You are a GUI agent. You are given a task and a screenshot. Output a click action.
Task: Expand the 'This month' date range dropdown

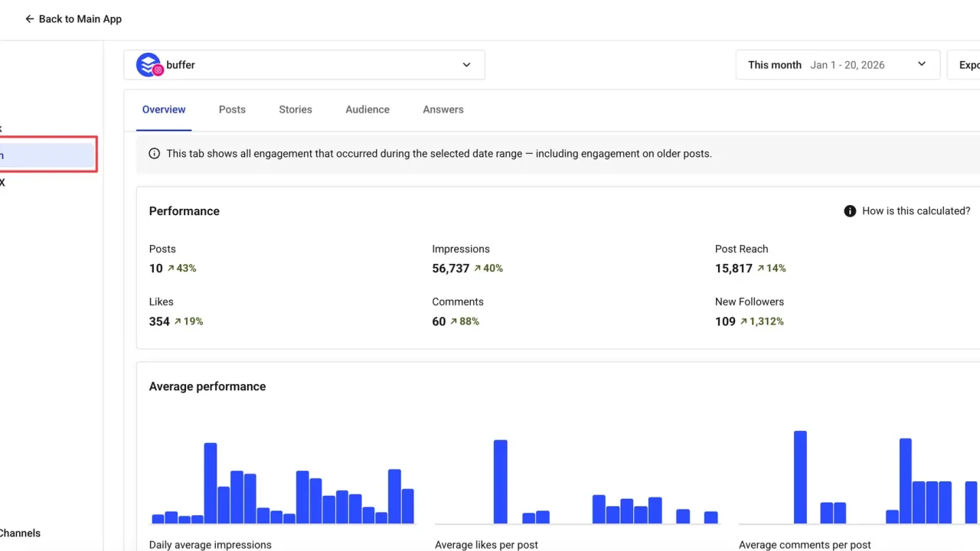click(x=921, y=64)
